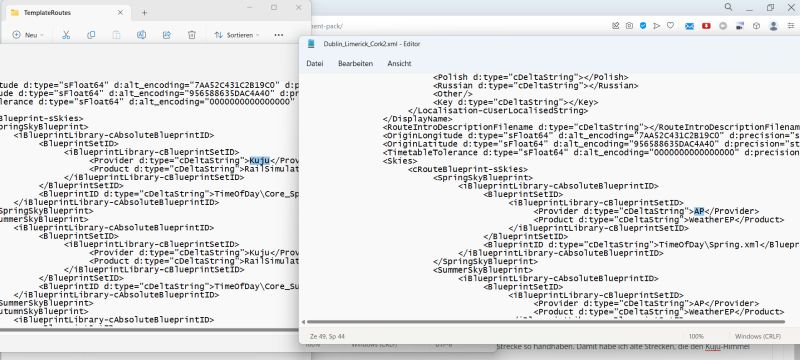Click the heart bookmark icon
This screenshot has height=360, width=800.
coord(670,26)
